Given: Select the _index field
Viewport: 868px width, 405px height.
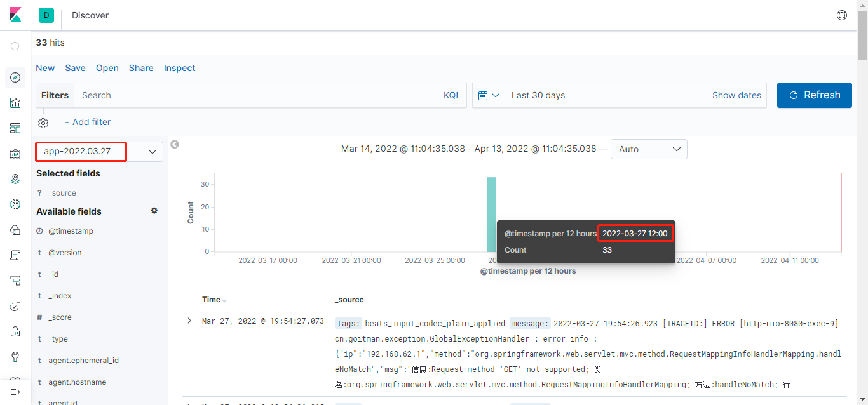Looking at the screenshot, I should point(60,296).
